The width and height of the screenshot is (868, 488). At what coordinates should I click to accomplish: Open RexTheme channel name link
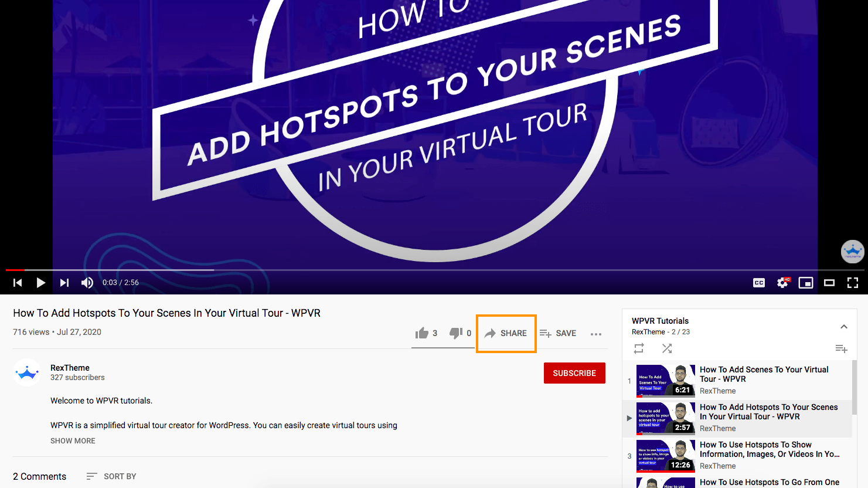coord(70,368)
